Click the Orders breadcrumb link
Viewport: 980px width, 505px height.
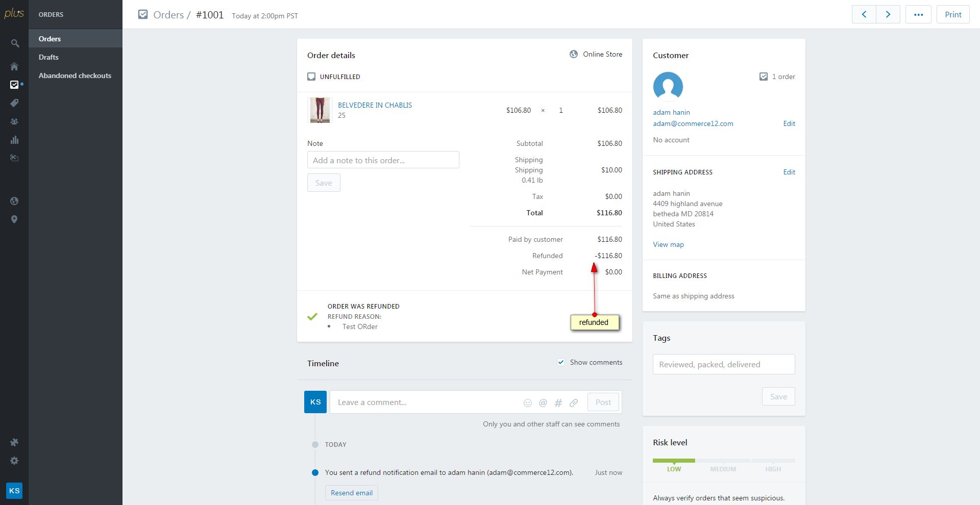point(168,15)
